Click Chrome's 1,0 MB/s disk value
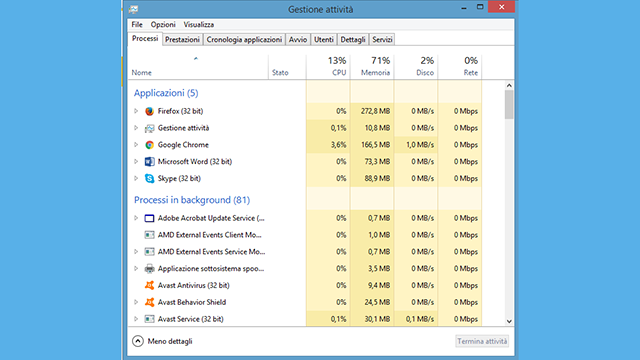This screenshot has height=360, width=640. [420, 145]
